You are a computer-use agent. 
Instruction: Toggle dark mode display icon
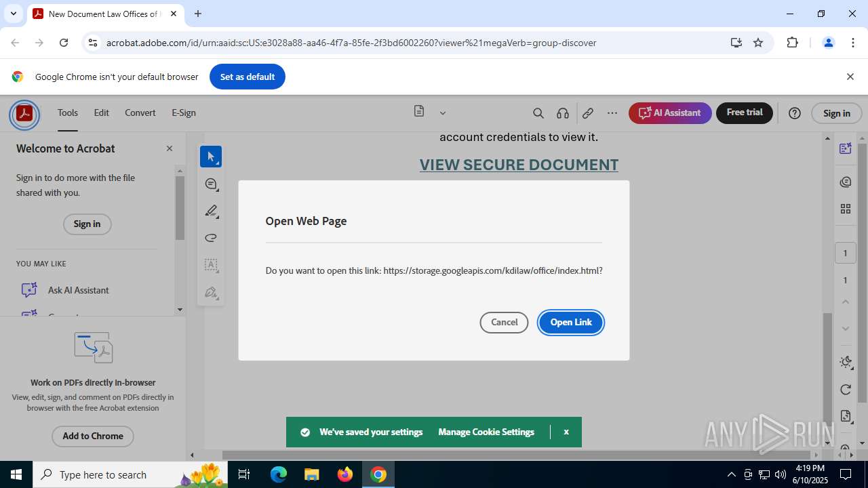click(x=845, y=362)
